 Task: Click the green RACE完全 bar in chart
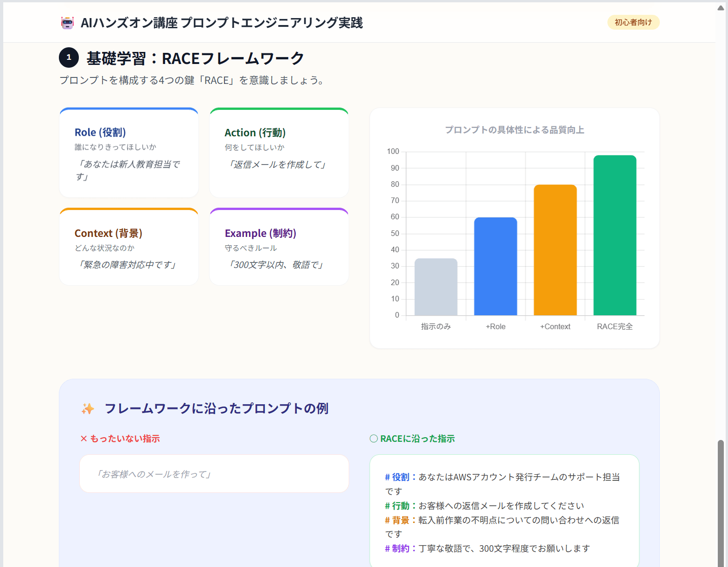pyautogui.click(x=615, y=236)
